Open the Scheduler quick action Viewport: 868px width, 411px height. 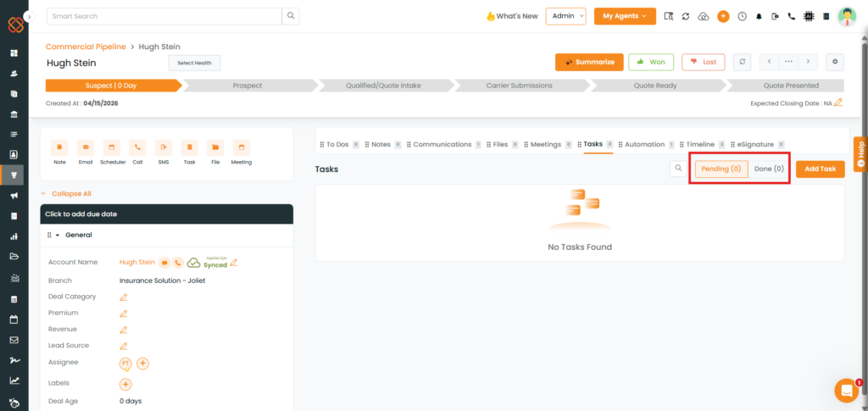coord(112,147)
